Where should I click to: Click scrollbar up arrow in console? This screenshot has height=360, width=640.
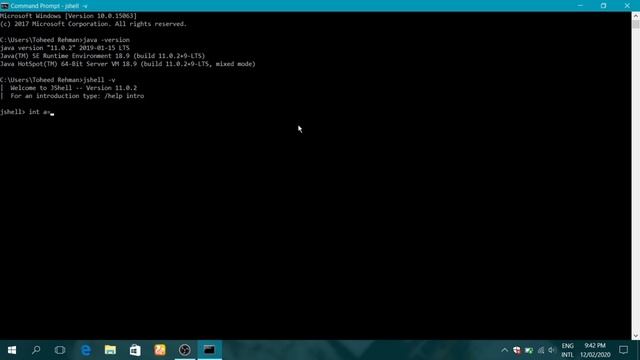click(x=636, y=16)
